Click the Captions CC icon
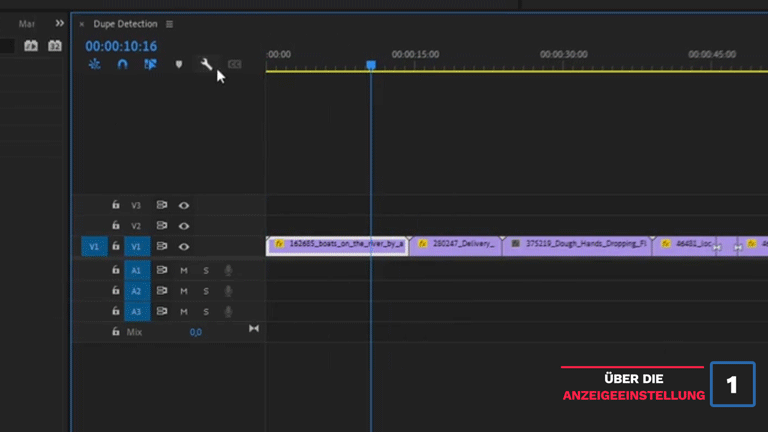 coord(234,64)
